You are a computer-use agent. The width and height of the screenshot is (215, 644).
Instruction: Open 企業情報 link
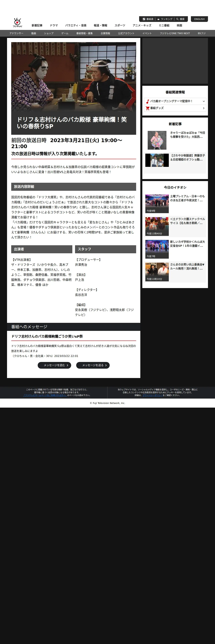pyautogui.click(x=105, y=33)
